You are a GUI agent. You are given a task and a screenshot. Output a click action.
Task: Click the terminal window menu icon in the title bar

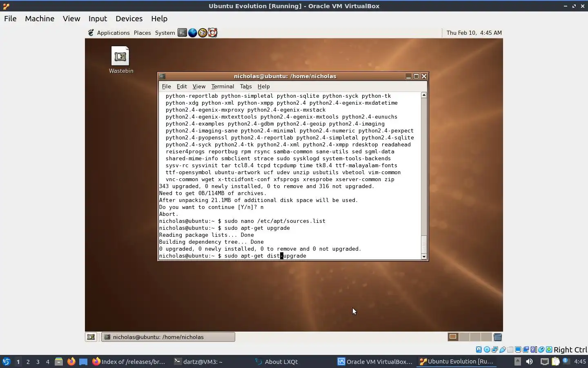coord(162,76)
